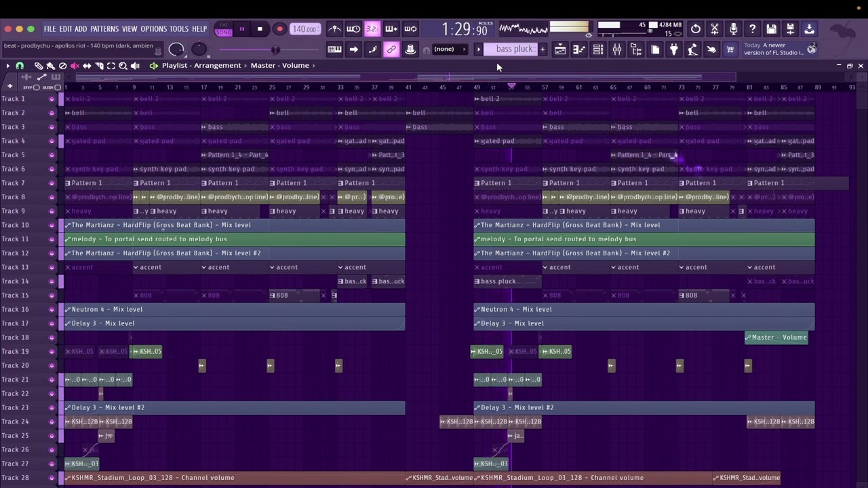Open the shopping cart store icon
The width and height of the screenshot is (868, 488).
click(730, 49)
